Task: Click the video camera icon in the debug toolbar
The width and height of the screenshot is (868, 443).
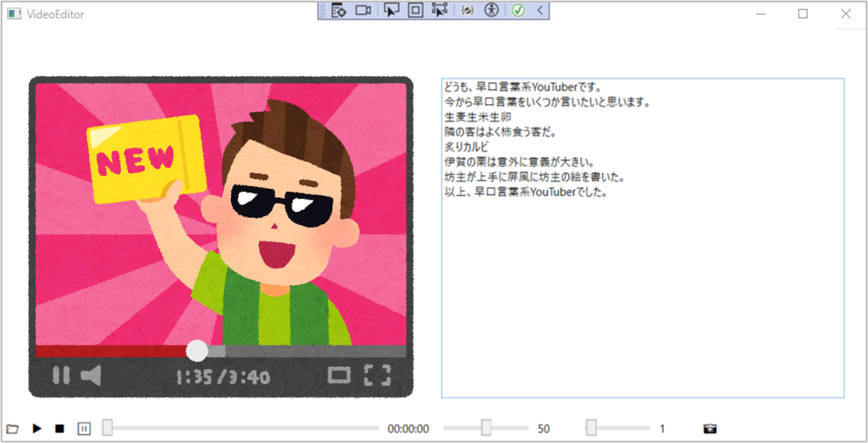Action: [x=363, y=10]
